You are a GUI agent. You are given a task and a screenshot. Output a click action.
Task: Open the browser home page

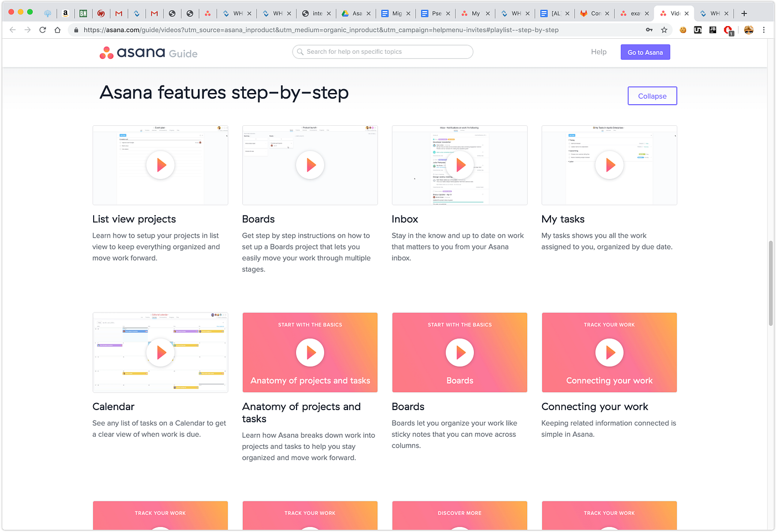click(x=58, y=30)
